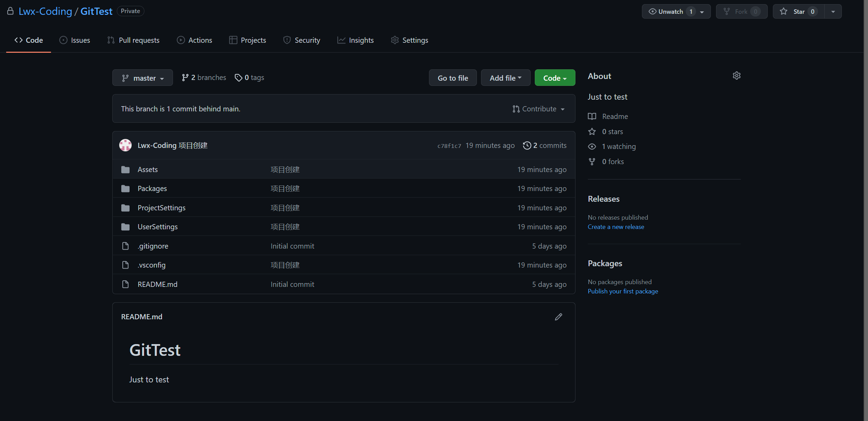Open the Lwx-Coding avatar in the commit row
The width and height of the screenshot is (868, 421).
pyautogui.click(x=125, y=146)
